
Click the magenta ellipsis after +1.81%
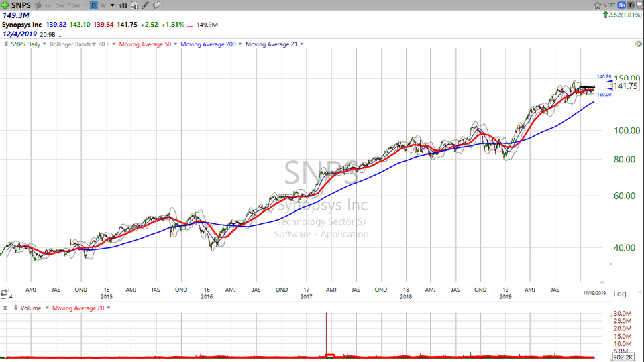190,25
